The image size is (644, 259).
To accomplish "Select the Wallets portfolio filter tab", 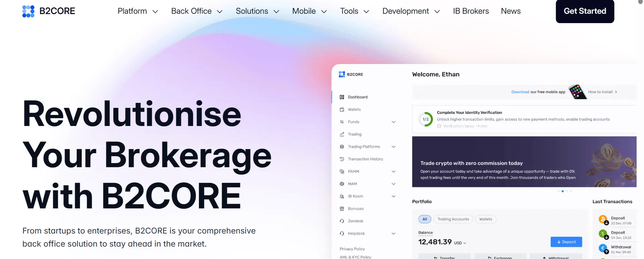I will tap(486, 219).
